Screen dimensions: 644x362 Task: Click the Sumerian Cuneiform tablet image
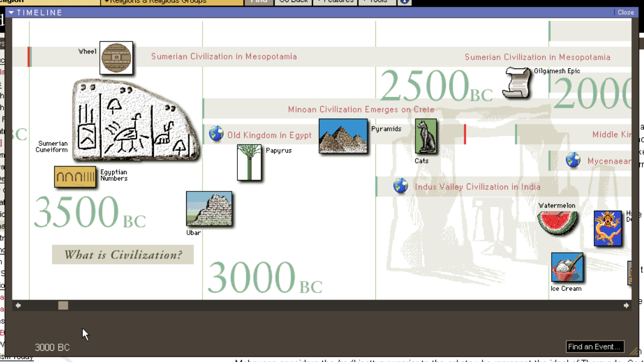pyautogui.click(x=135, y=121)
